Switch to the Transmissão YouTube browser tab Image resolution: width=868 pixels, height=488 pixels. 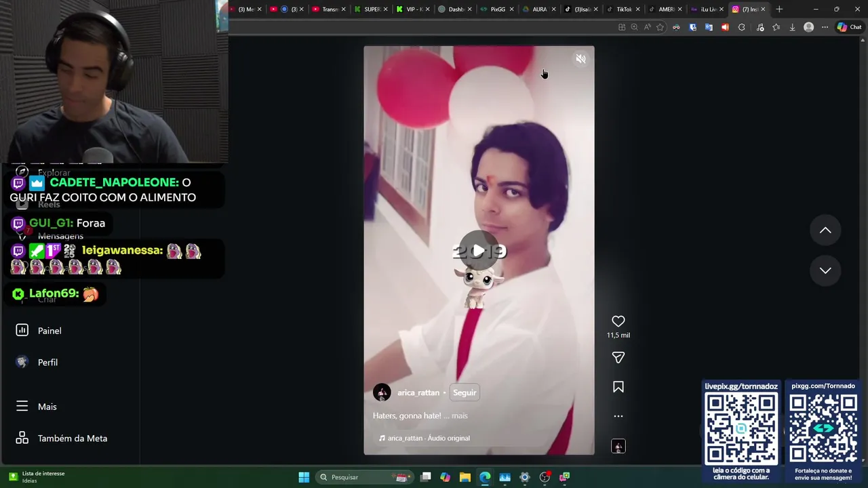(x=330, y=9)
